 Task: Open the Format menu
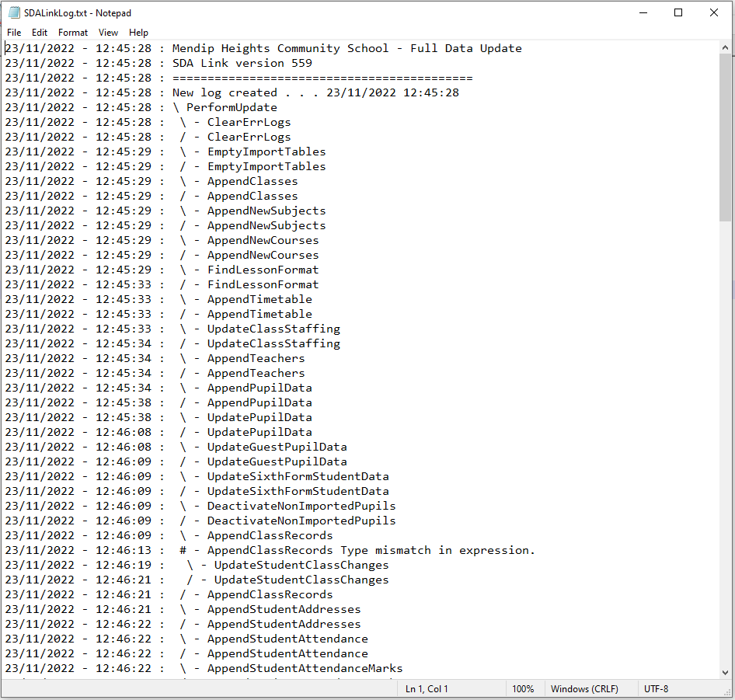coord(73,33)
